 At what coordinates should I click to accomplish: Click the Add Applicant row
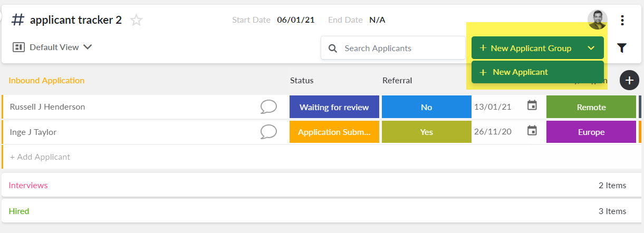[x=322, y=157]
